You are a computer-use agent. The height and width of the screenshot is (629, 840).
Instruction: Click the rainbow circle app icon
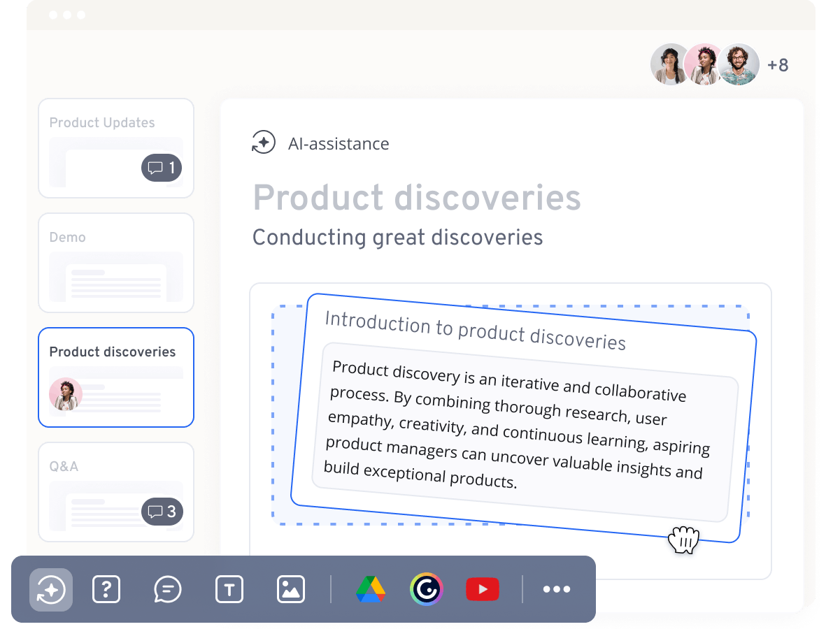(x=427, y=590)
